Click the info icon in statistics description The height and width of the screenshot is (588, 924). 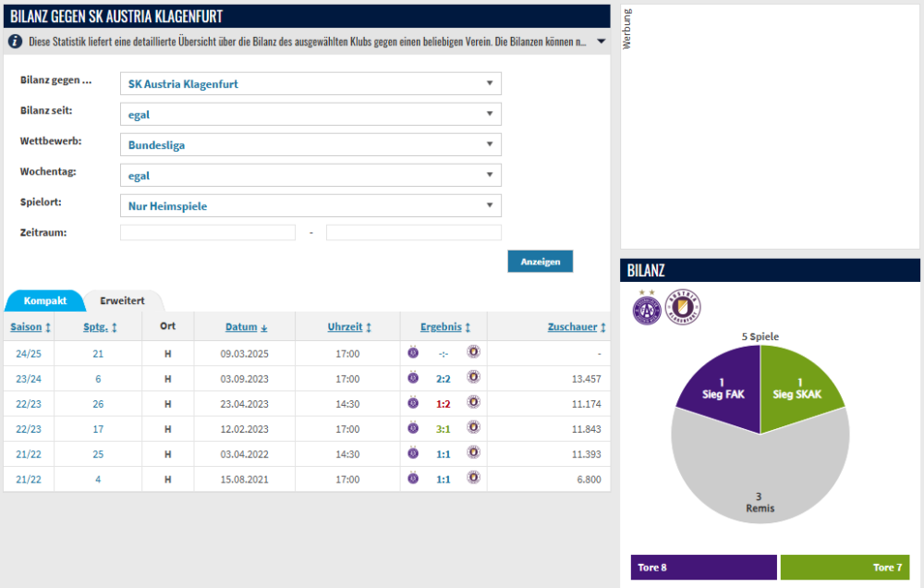coord(15,42)
